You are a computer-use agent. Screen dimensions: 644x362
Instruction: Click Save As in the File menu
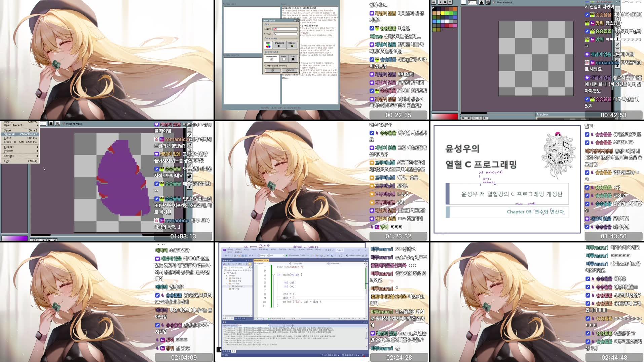pos(11,134)
